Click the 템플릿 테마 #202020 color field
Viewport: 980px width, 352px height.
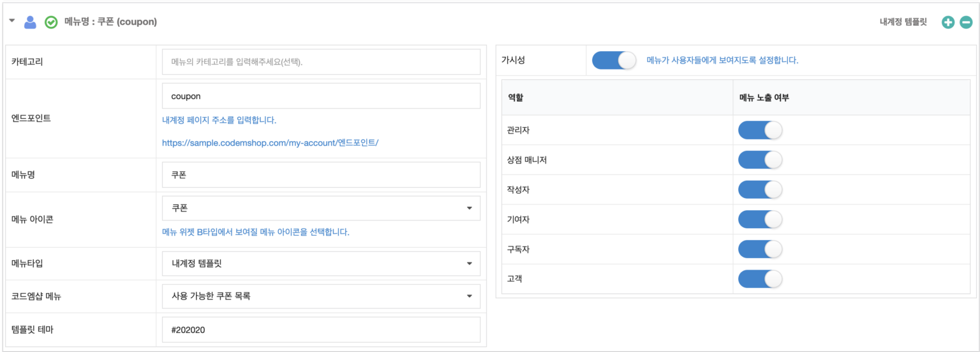(321, 330)
